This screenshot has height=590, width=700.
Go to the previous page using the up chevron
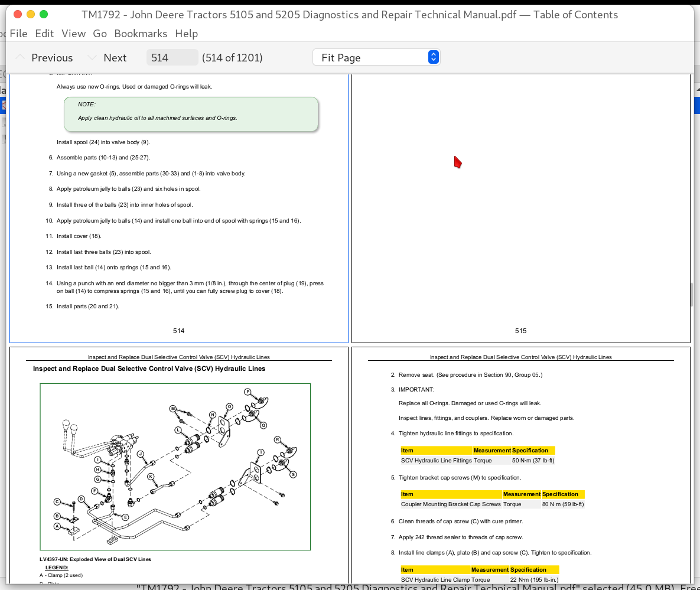click(21, 57)
